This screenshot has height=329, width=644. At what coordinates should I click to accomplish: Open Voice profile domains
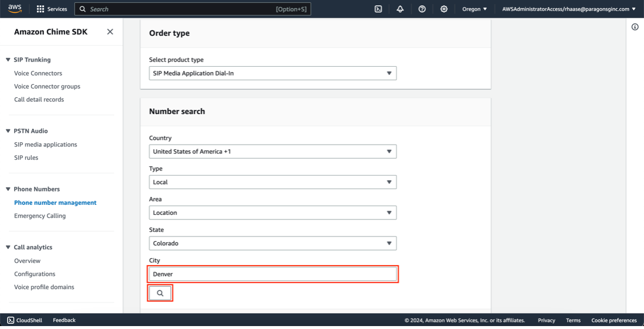[x=44, y=287]
